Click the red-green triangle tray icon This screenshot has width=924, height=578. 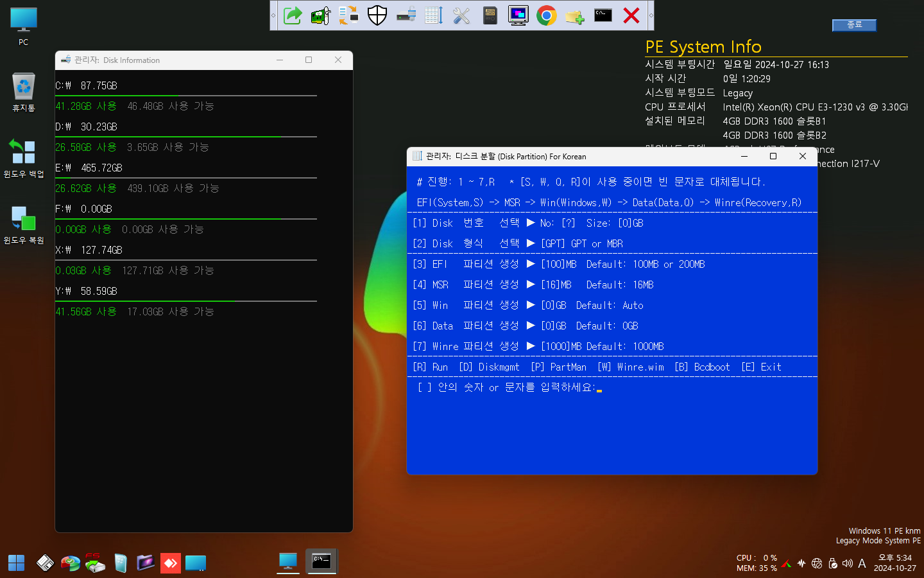[x=786, y=563]
